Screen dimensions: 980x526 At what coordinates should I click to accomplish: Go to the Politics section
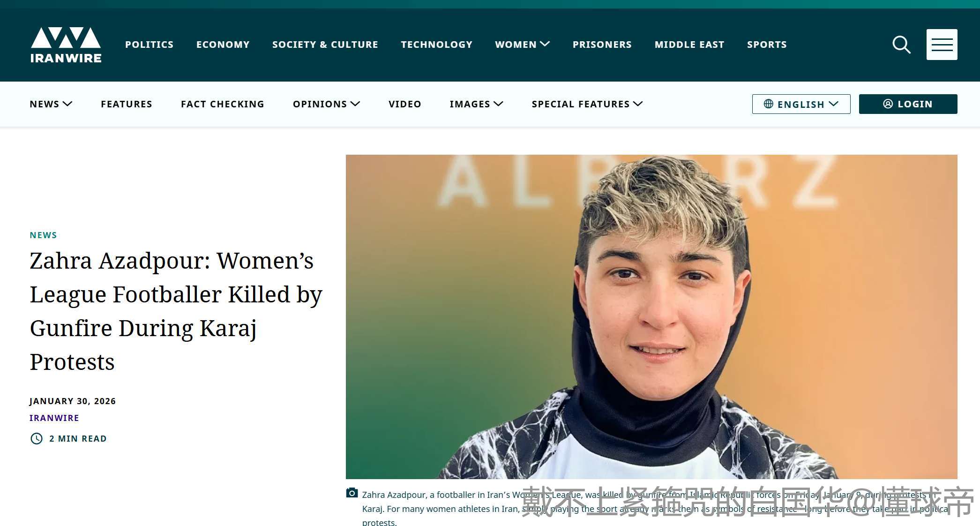[x=149, y=45]
